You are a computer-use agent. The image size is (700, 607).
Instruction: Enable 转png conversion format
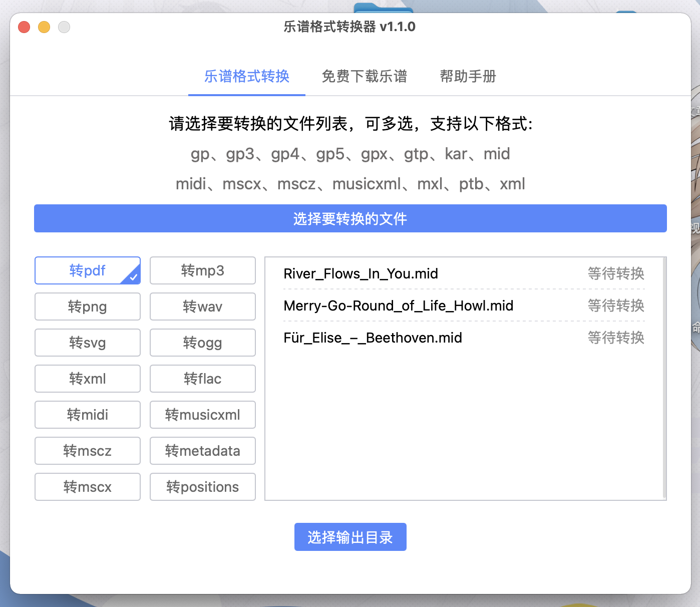(x=87, y=307)
